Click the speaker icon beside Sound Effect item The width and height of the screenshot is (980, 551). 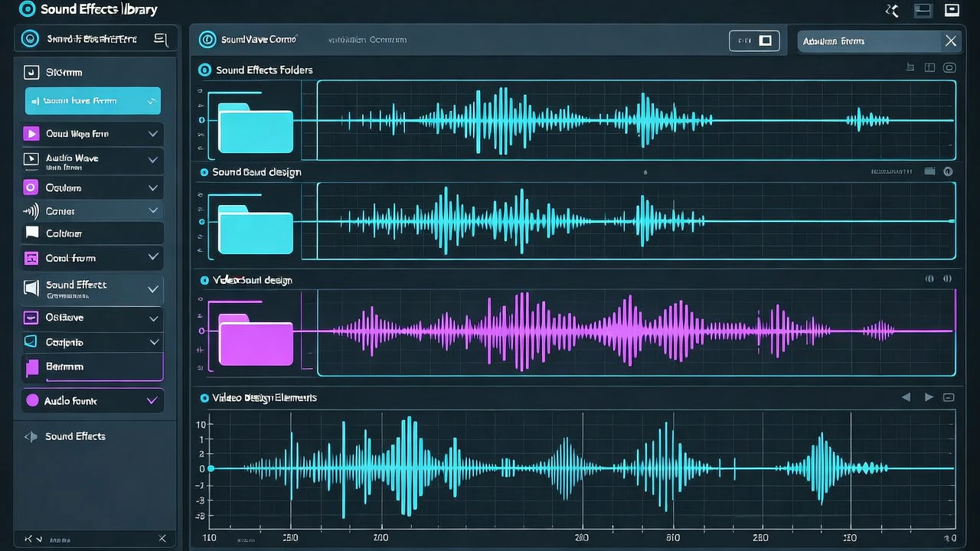(31, 288)
